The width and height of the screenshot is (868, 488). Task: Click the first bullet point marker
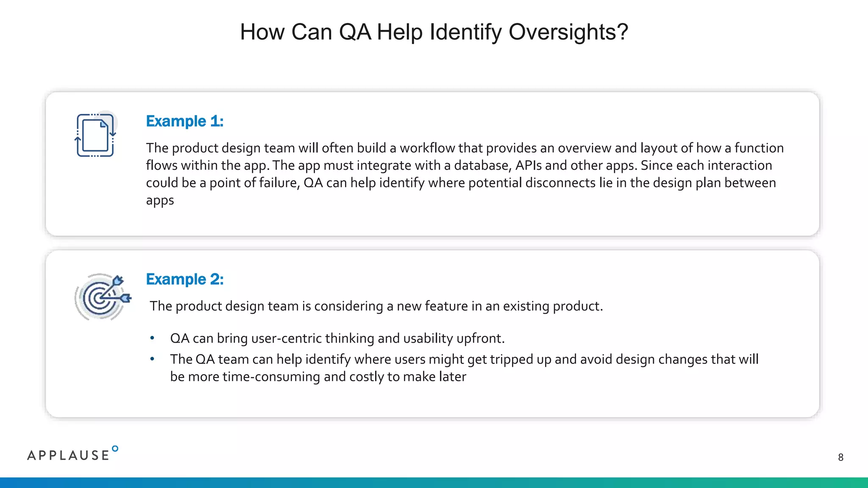pyautogui.click(x=152, y=338)
